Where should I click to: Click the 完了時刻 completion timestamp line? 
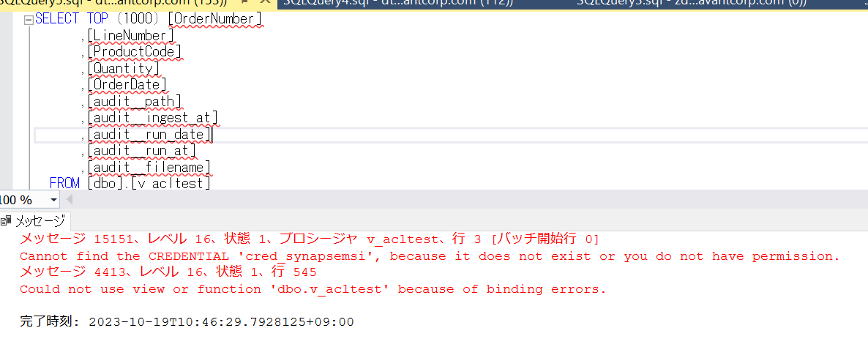(187, 322)
